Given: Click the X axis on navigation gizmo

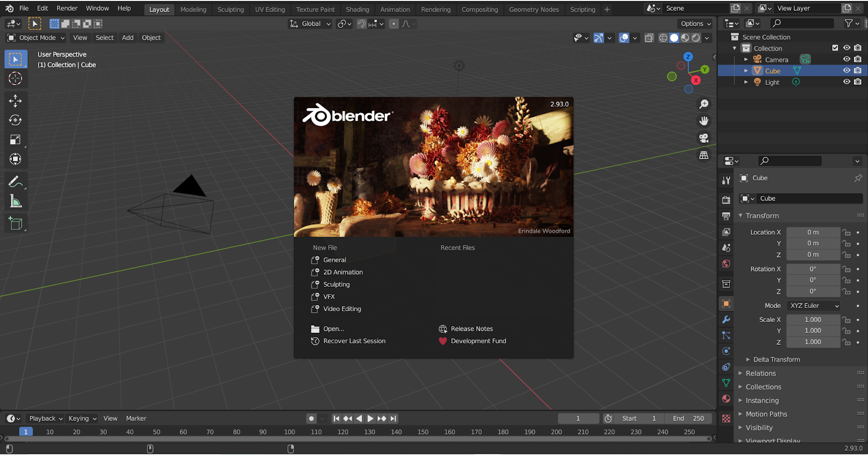Looking at the screenshot, I should (x=695, y=80).
